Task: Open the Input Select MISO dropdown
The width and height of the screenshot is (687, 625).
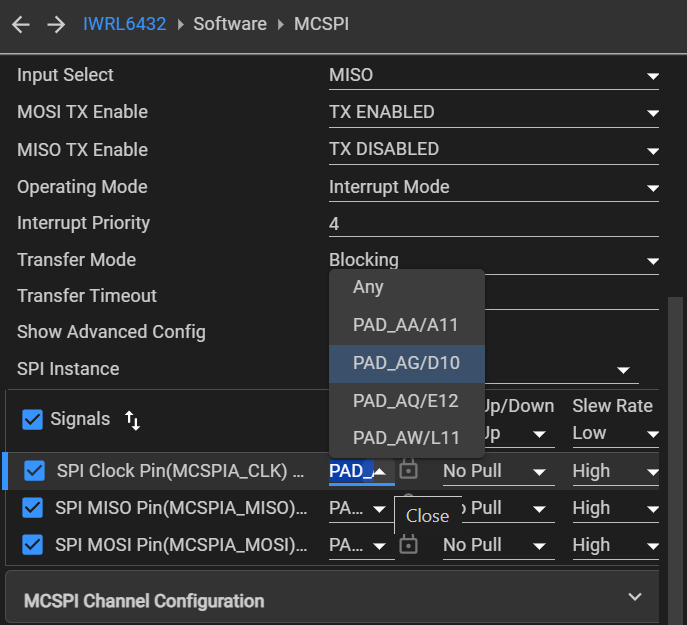Action: (494, 75)
